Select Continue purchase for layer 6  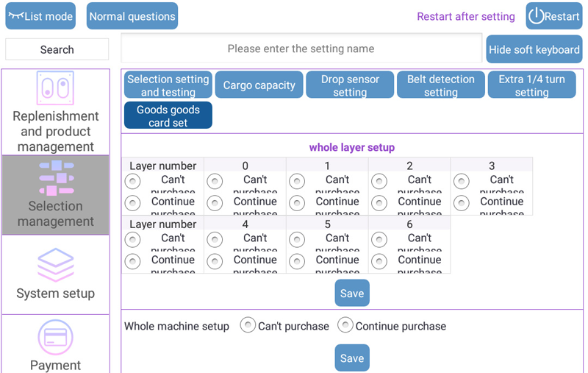[x=379, y=261]
